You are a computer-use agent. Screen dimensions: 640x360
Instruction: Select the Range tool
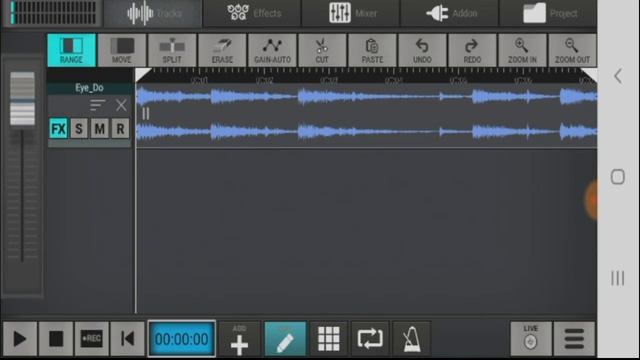coord(71,50)
